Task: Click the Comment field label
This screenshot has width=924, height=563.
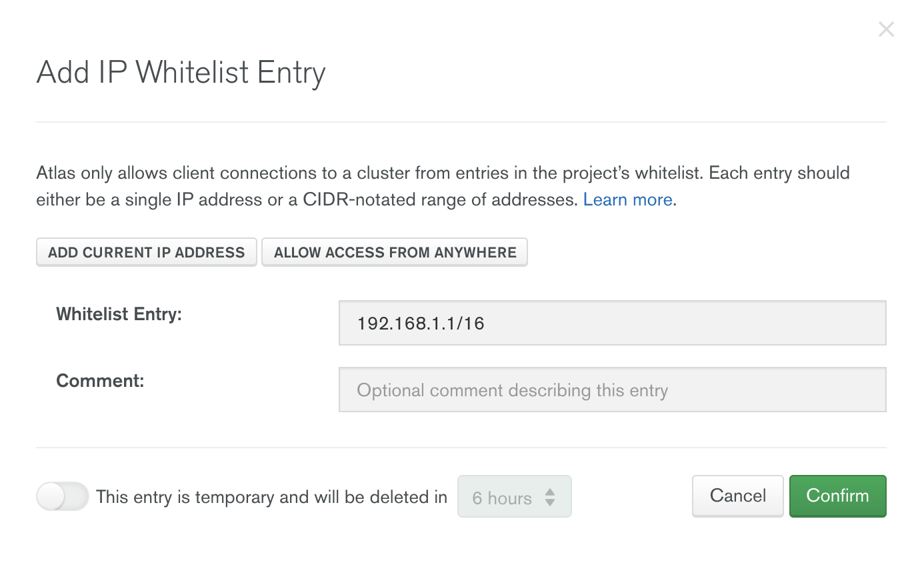Action: [100, 381]
